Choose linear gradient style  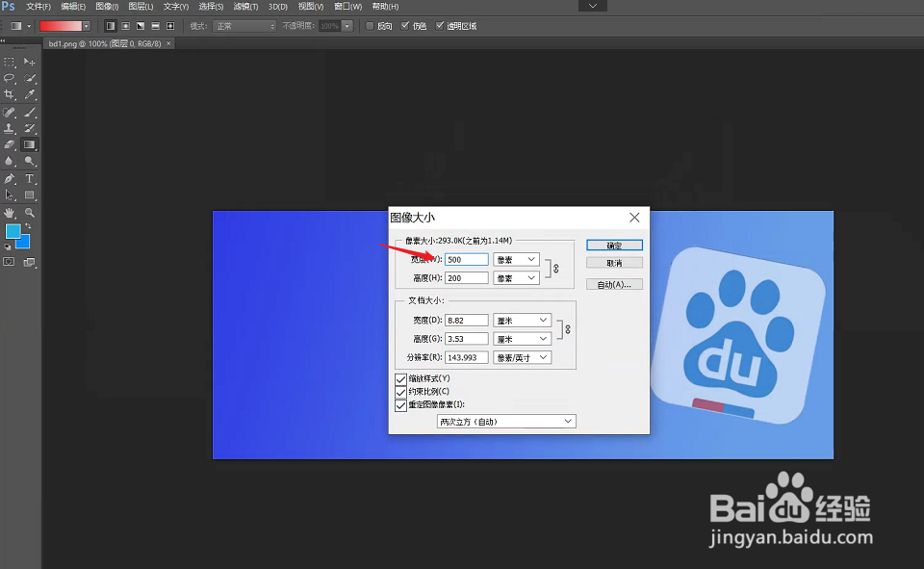[x=110, y=26]
